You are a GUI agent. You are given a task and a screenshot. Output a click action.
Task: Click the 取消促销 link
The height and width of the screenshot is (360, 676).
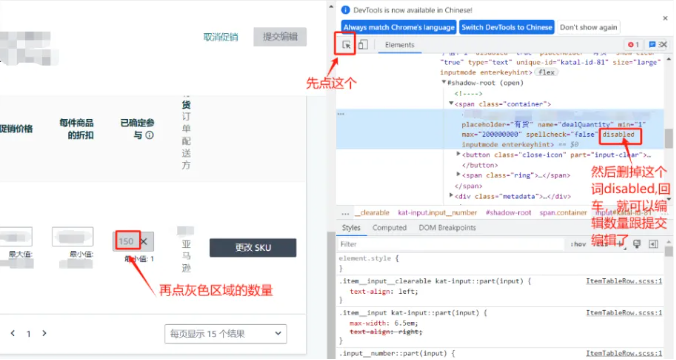coord(221,37)
